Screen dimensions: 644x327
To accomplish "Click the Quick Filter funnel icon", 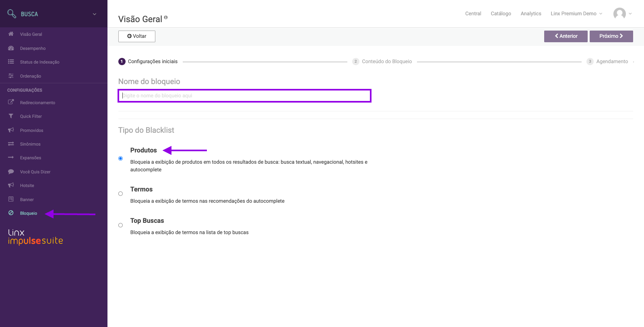I will click(11, 116).
